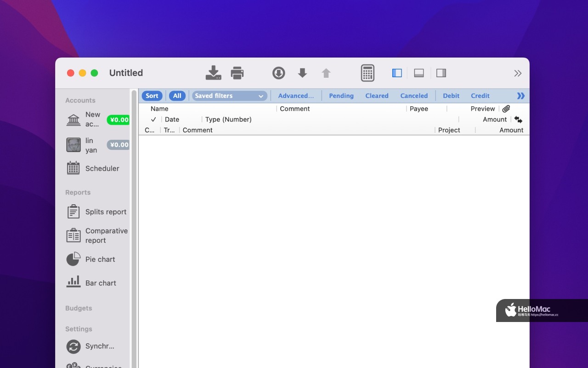Click the solid down-arrow toolbar icon
This screenshot has height=368, width=588.
point(302,73)
